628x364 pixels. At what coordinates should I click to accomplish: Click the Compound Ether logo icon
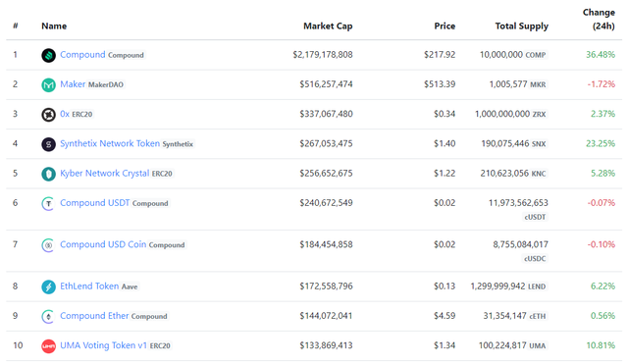tap(48, 316)
